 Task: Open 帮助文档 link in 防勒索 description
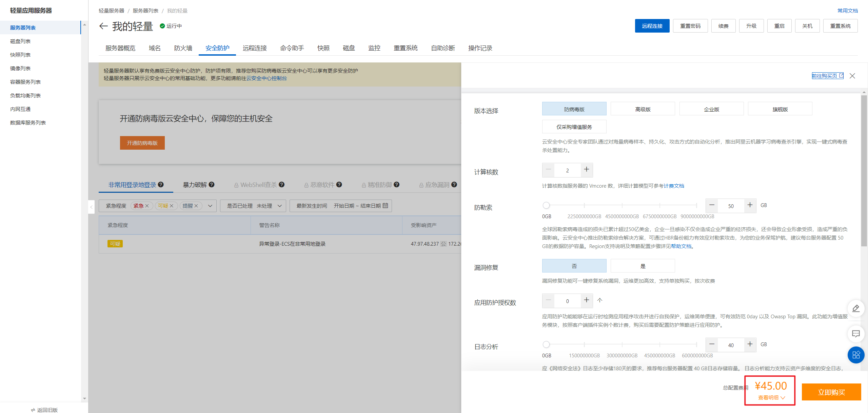pyautogui.click(x=681, y=246)
